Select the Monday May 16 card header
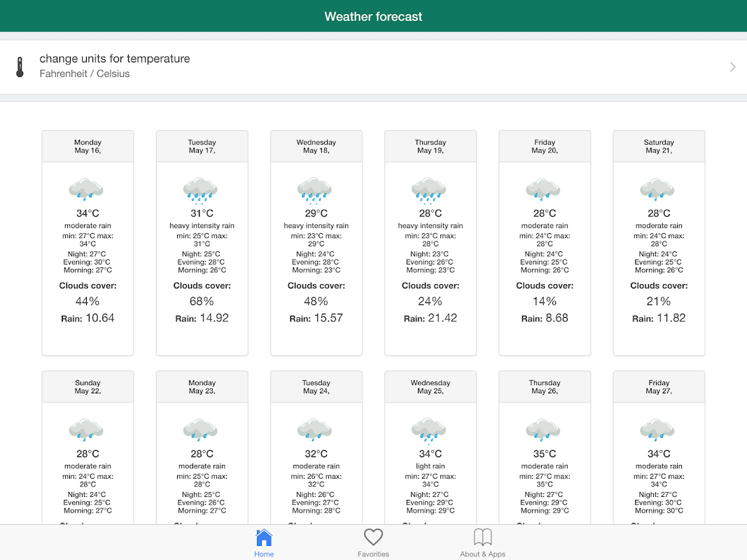Image resolution: width=747 pixels, height=560 pixels. pyautogui.click(x=88, y=146)
